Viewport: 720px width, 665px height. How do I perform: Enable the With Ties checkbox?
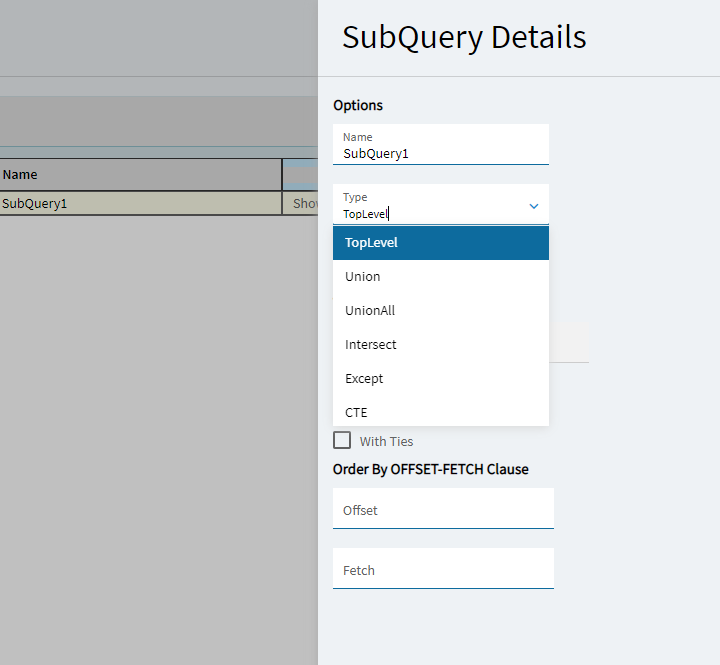(x=342, y=441)
